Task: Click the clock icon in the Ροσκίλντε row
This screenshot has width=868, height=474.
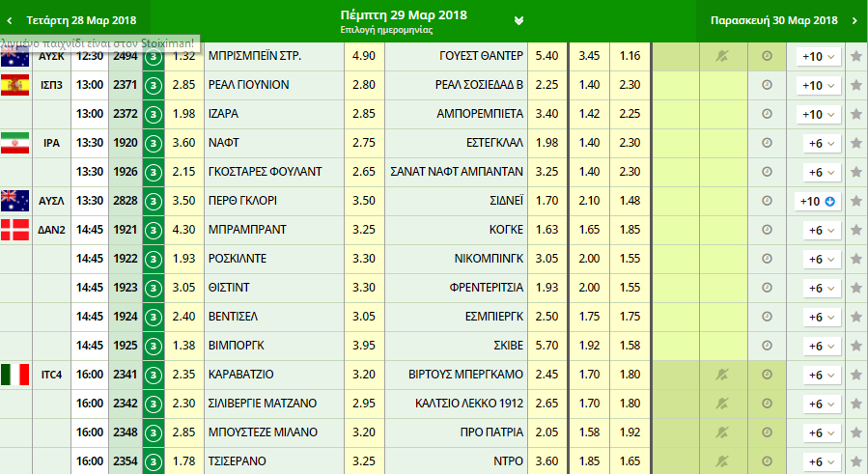Action: point(767,259)
